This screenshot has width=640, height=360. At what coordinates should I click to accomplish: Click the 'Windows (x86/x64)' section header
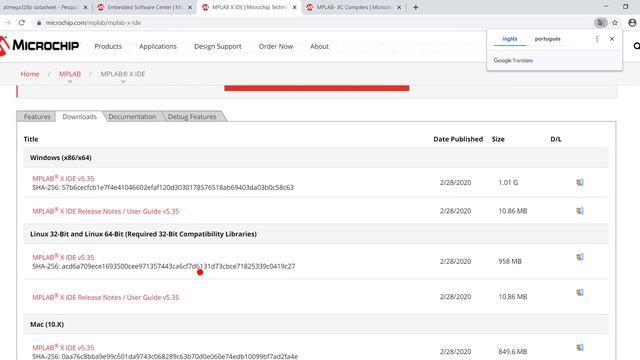pyautogui.click(x=60, y=158)
